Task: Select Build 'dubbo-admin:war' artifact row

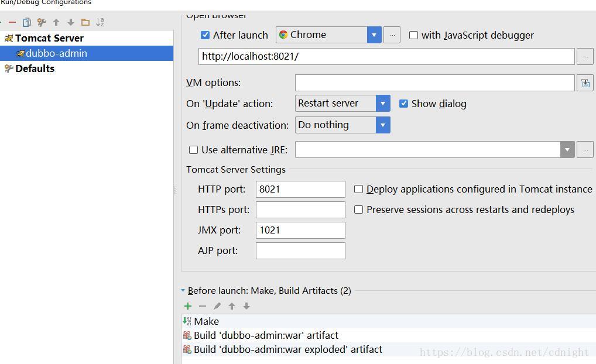Action: pyautogui.click(x=389, y=335)
